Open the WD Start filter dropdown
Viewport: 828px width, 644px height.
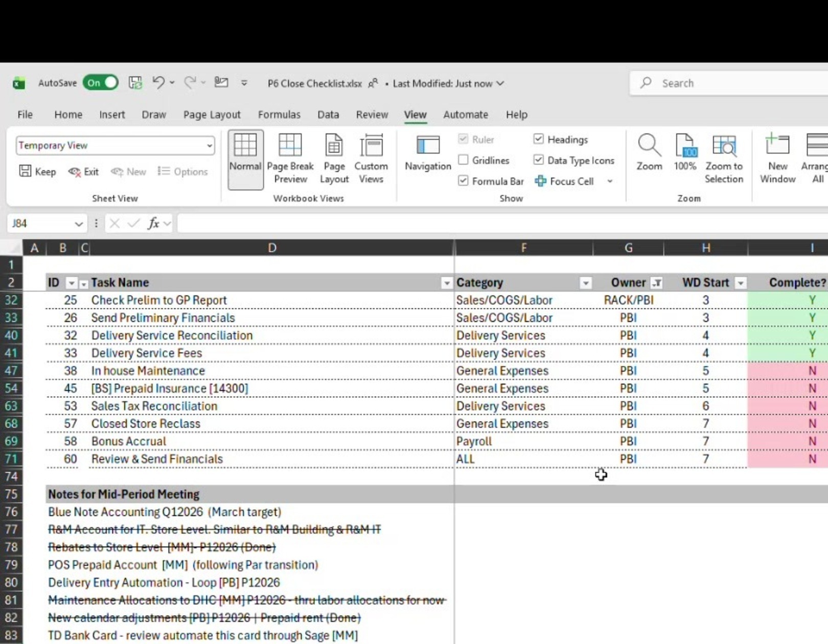[740, 283]
